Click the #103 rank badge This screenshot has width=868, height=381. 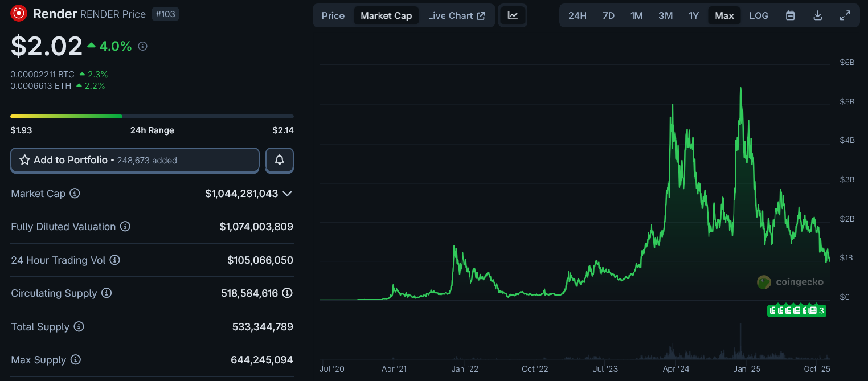166,14
